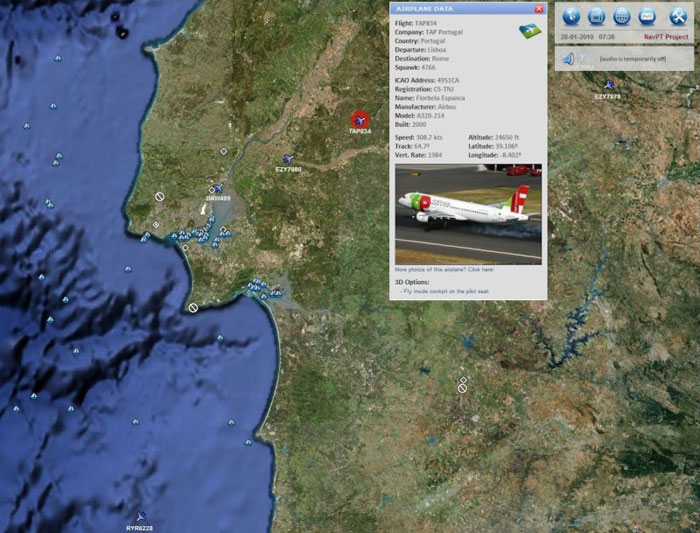Click the 'Vert. Rate: 1984' value
This screenshot has width=700, height=533.
(x=418, y=155)
